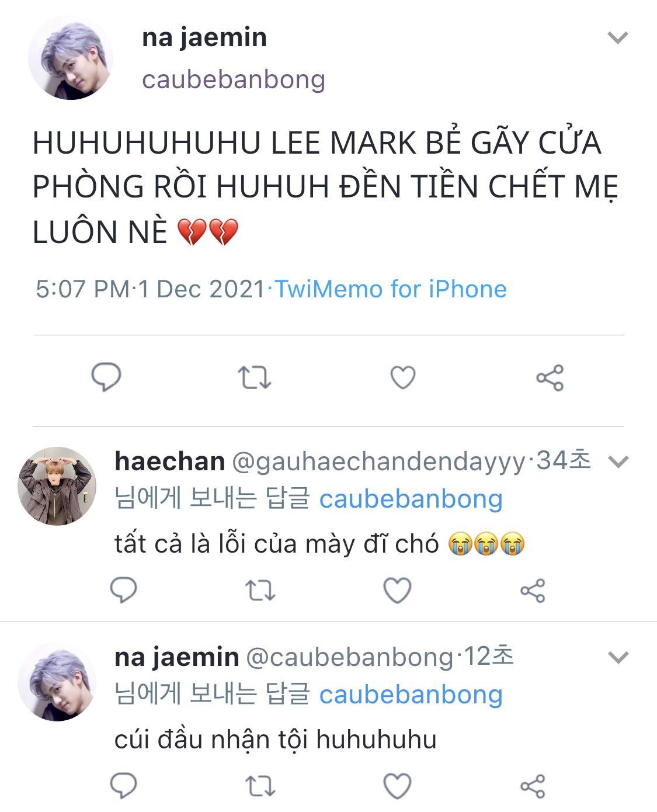Reply to haechan's comment
The height and width of the screenshot is (812, 657).
[124, 590]
